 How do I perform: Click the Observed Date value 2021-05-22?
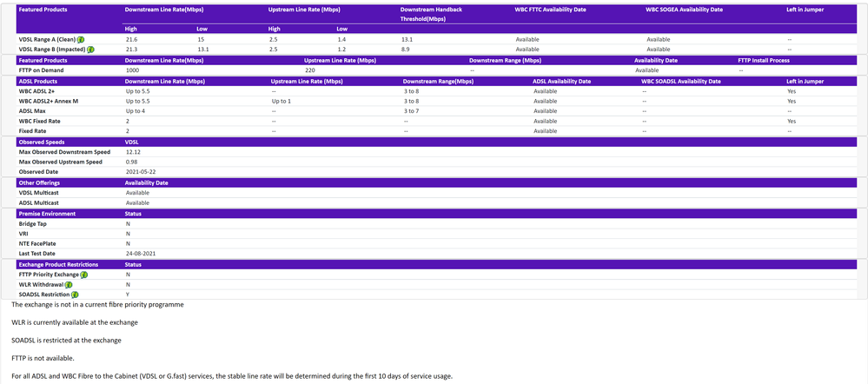140,172
